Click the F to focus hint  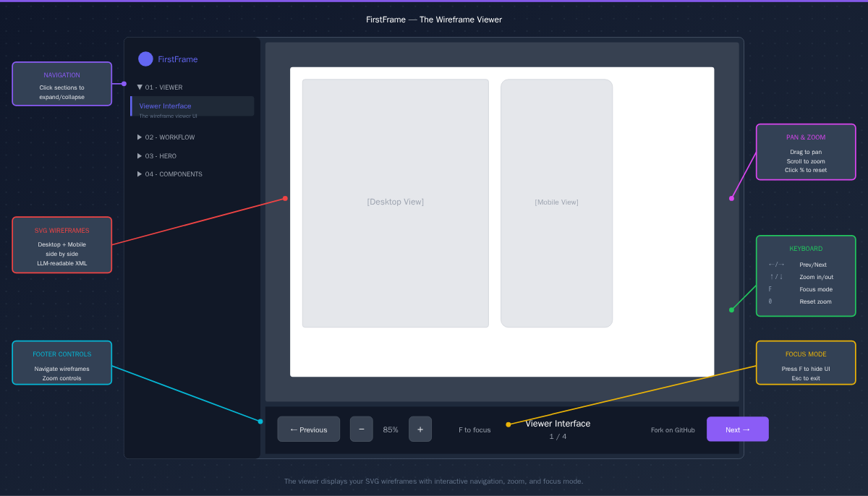(475, 430)
